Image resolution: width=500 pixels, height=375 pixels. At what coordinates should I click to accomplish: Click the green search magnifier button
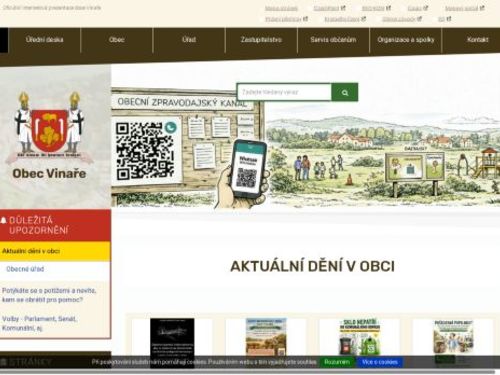345,92
